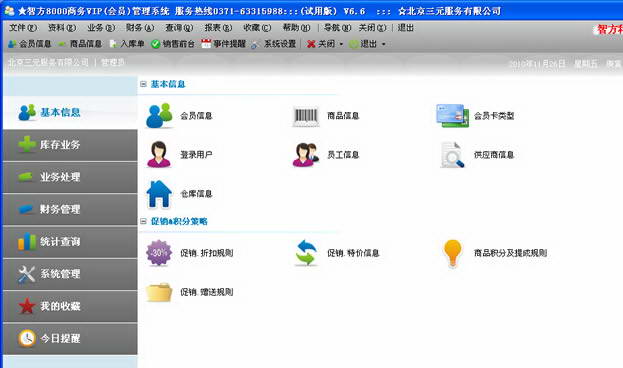Open 员工信息 employee info icon

point(306,155)
